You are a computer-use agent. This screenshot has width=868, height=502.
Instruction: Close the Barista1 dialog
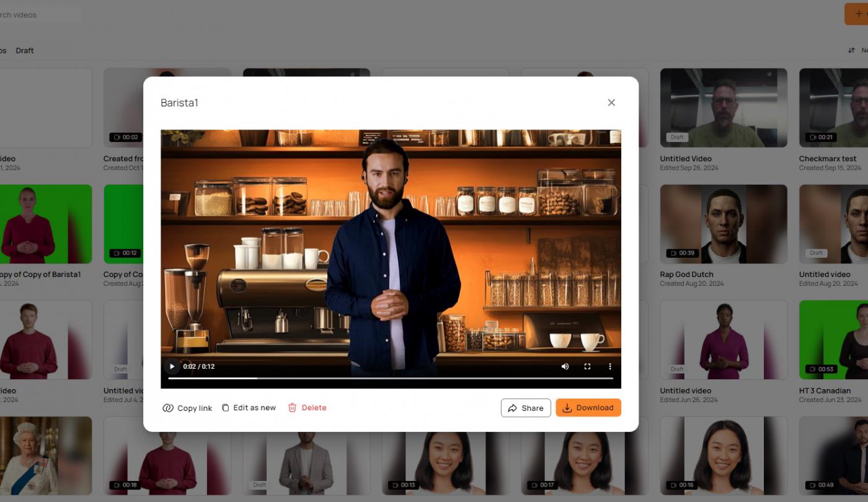(x=611, y=103)
